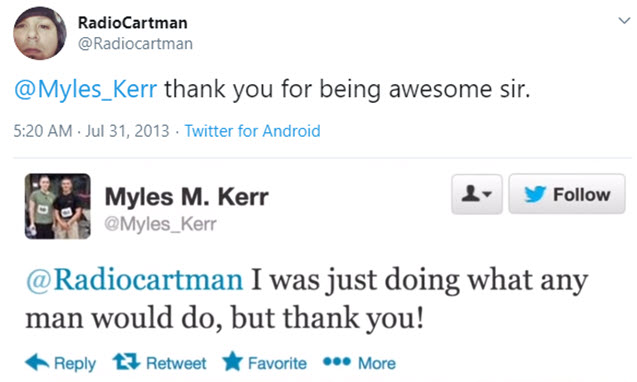
Task: Expand tweet options chevron at top right
Action: pyautogui.click(x=624, y=20)
